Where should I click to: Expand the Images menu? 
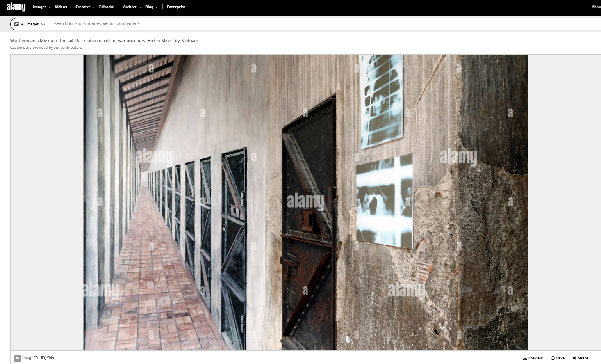pos(41,7)
